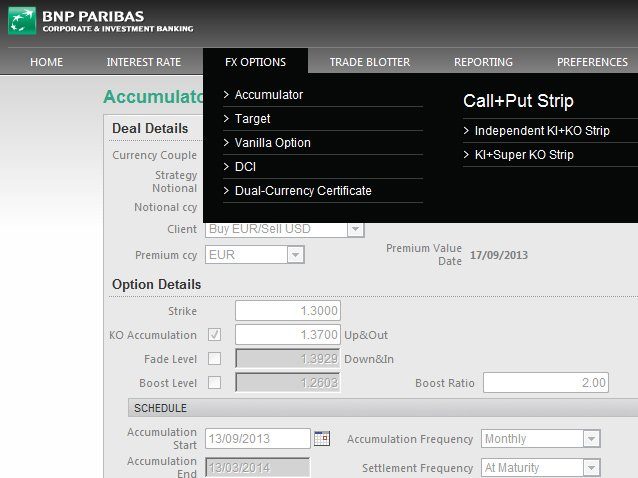Select Accumulator from FX Options menu
This screenshot has height=478, width=638.
pos(268,95)
